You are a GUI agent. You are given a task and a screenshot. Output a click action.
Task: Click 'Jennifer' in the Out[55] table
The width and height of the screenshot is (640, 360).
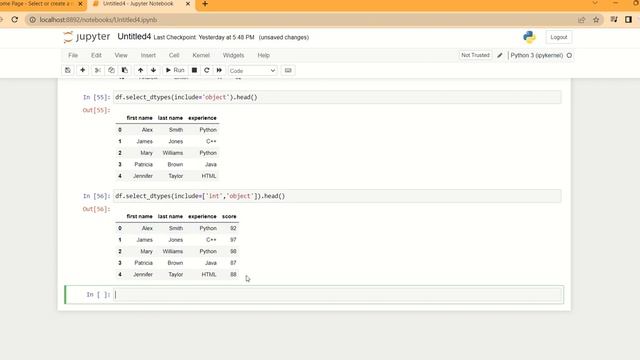(143, 176)
